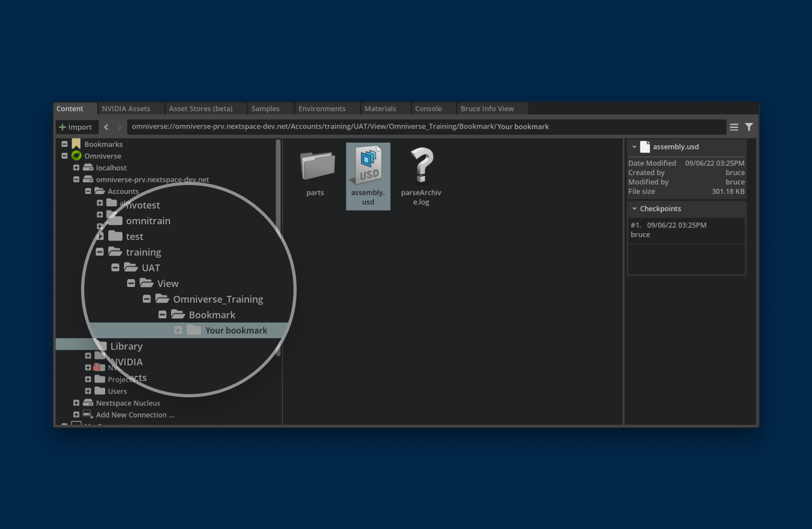The image size is (812, 529).
Task: Click the Users folder icon
Action: [x=100, y=390]
